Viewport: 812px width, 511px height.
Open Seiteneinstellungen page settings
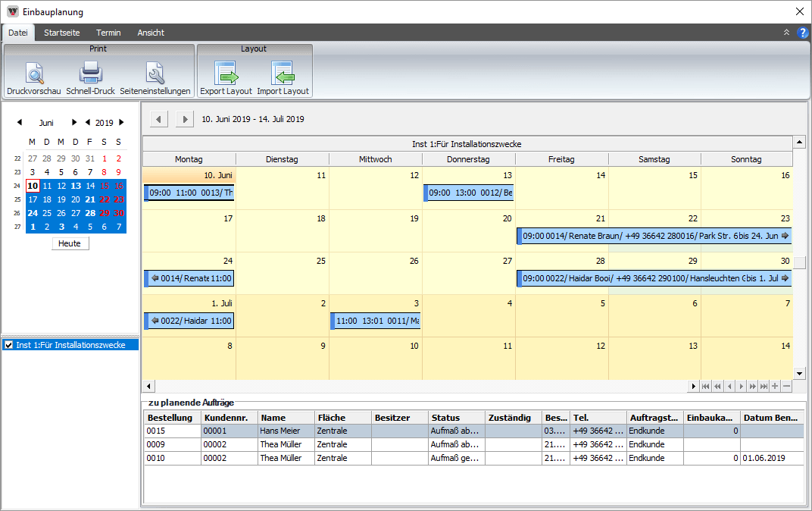click(155, 74)
